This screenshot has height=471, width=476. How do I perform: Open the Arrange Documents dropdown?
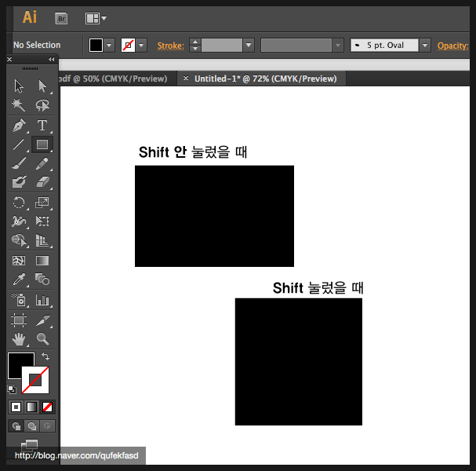pyautogui.click(x=96, y=18)
